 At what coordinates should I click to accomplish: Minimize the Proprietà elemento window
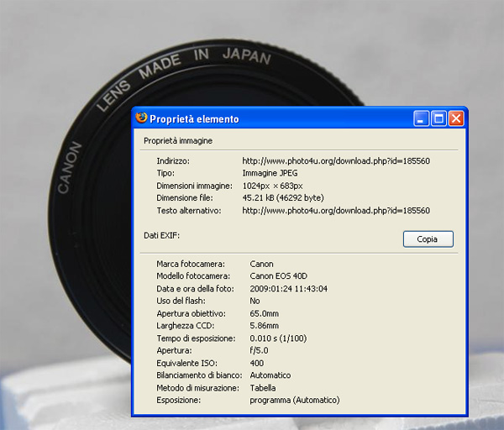[421, 118]
